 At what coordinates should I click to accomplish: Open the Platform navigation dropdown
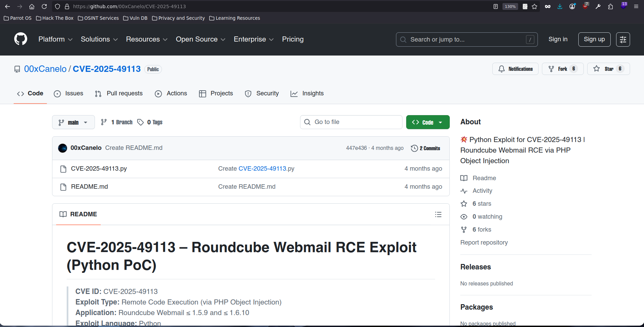tap(55, 40)
